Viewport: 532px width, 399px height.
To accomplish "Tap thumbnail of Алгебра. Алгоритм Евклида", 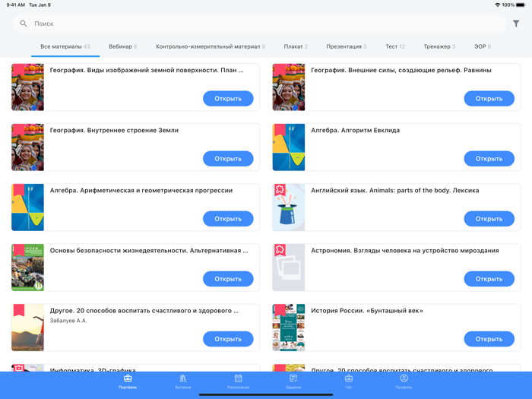I will click(x=288, y=147).
